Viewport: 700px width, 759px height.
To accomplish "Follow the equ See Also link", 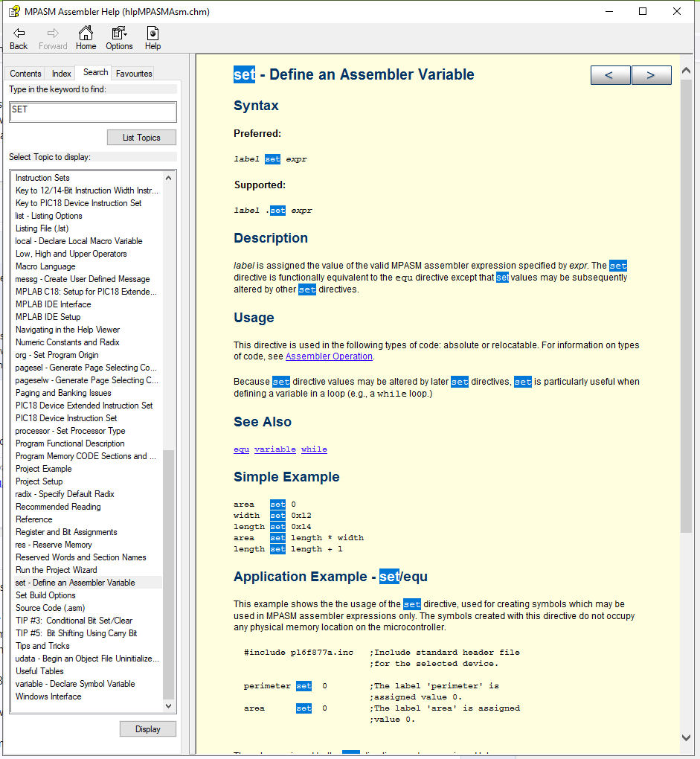I will pyautogui.click(x=242, y=449).
